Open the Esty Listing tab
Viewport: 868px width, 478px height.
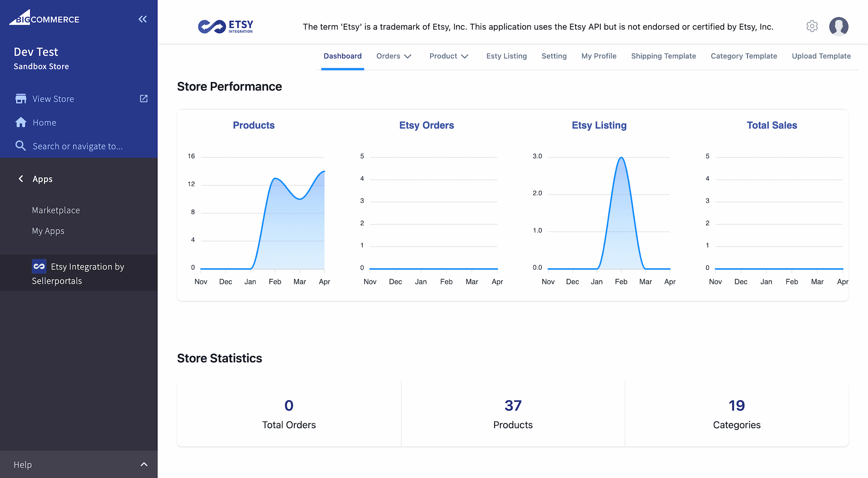507,56
